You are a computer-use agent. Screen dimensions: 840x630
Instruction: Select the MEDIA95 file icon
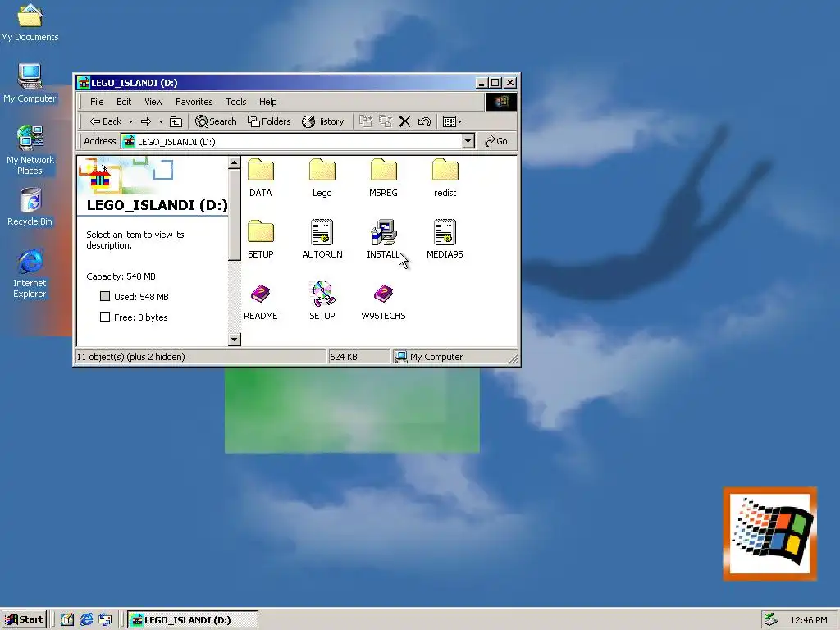tap(445, 232)
